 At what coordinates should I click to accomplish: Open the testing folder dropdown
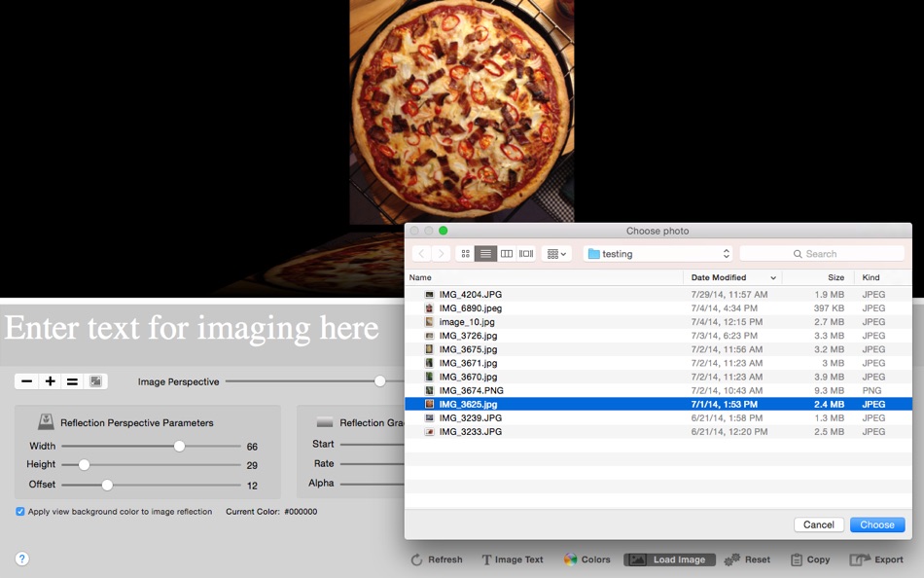[x=657, y=252]
